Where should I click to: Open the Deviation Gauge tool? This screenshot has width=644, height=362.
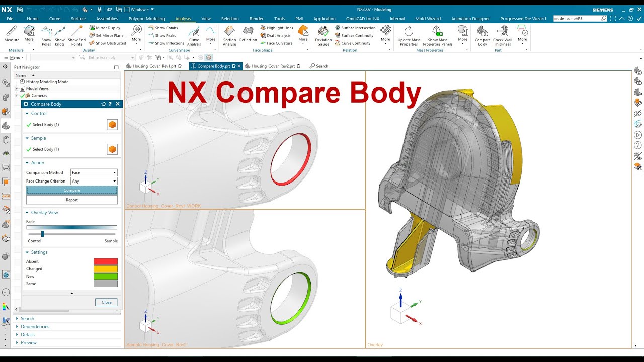[x=324, y=36]
